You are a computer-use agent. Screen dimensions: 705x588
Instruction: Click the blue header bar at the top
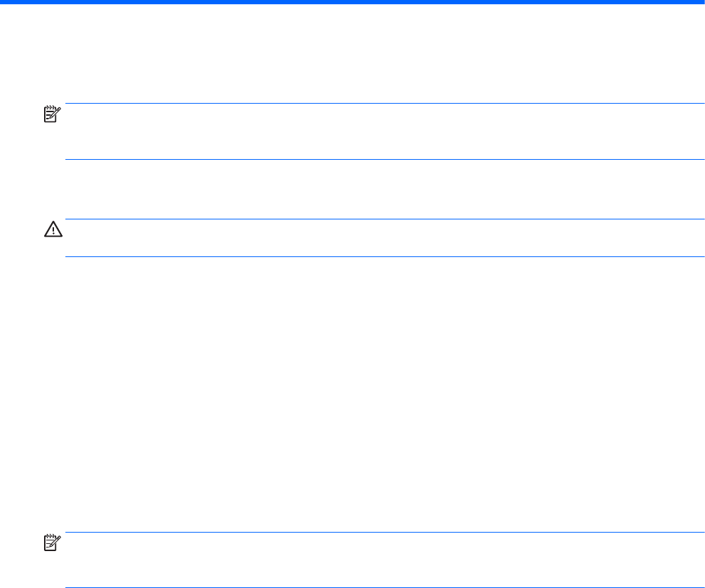tap(352, 2)
